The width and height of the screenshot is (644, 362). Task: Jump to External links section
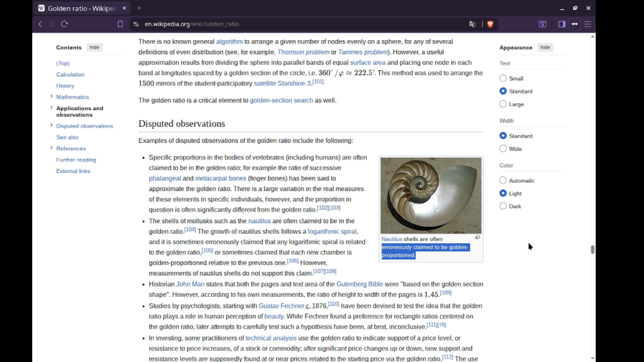[73, 171]
